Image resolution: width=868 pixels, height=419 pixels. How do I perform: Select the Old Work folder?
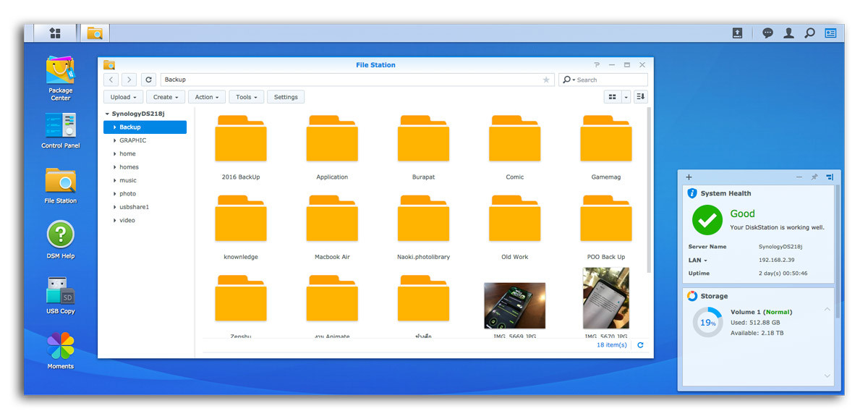[x=515, y=227]
